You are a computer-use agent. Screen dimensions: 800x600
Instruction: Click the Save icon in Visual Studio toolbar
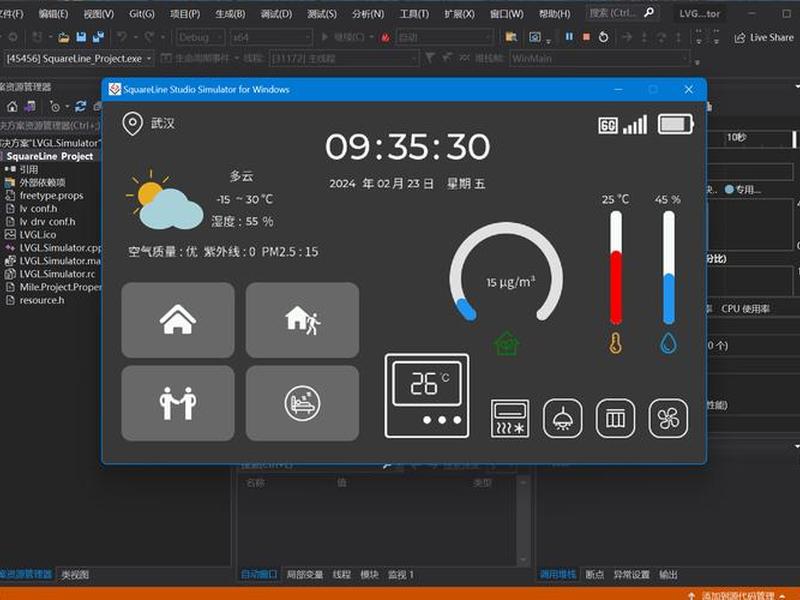pos(81,37)
